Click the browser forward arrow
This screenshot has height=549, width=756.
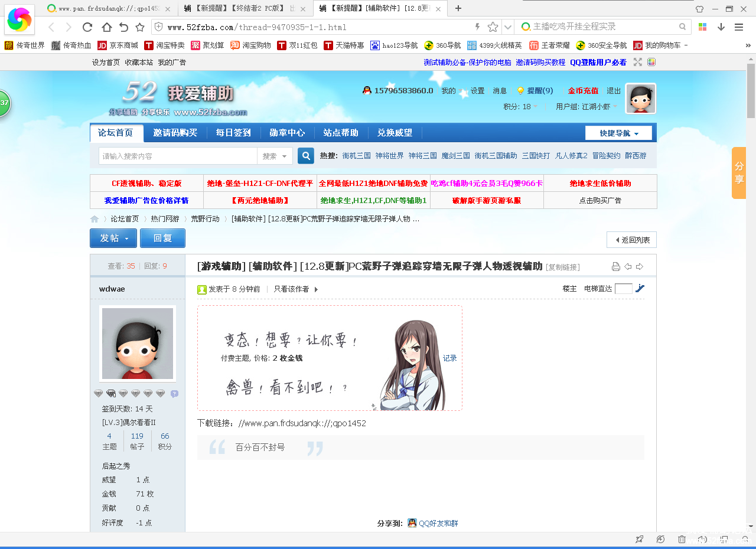69,27
